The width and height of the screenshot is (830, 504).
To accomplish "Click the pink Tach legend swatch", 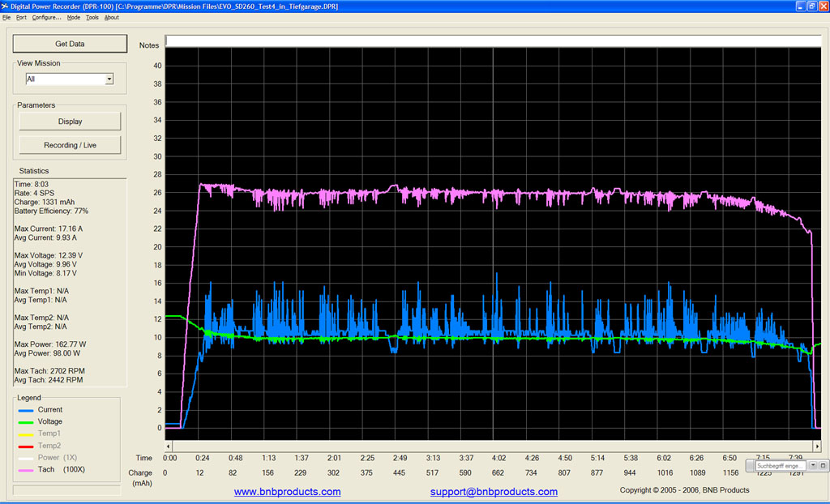I will (26, 470).
